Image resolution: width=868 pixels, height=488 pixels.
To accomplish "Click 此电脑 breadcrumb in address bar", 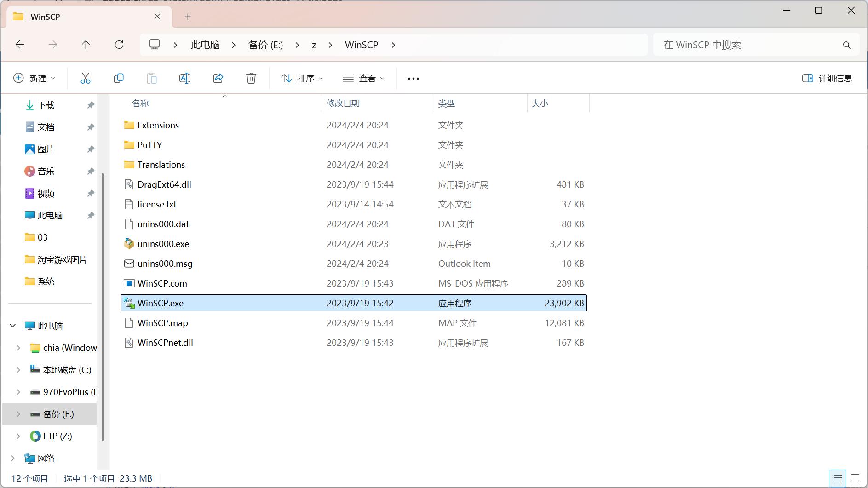I will click(x=205, y=45).
